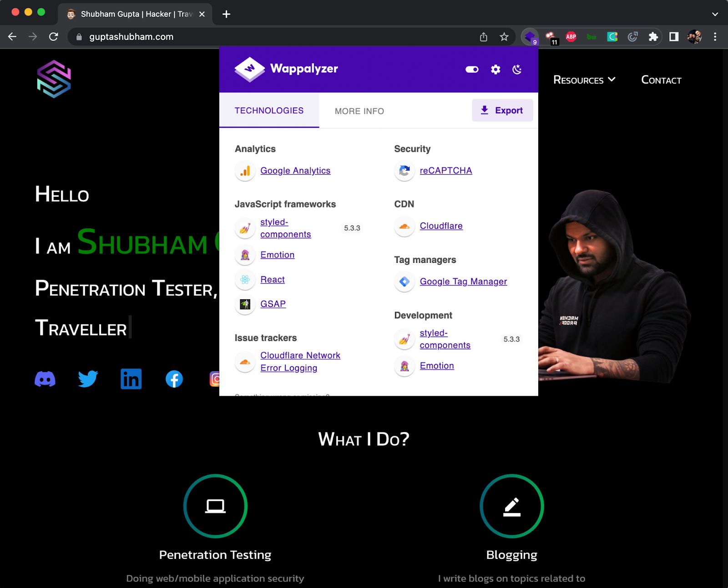Click the share page icon in address bar

484,37
